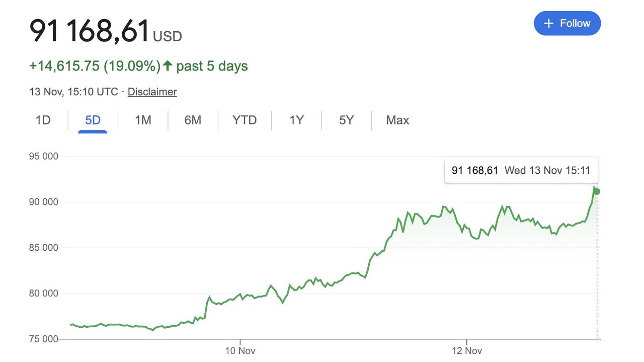The height and width of the screenshot is (362, 644).
Task: Click the green up arrow icon
Action: (168, 66)
